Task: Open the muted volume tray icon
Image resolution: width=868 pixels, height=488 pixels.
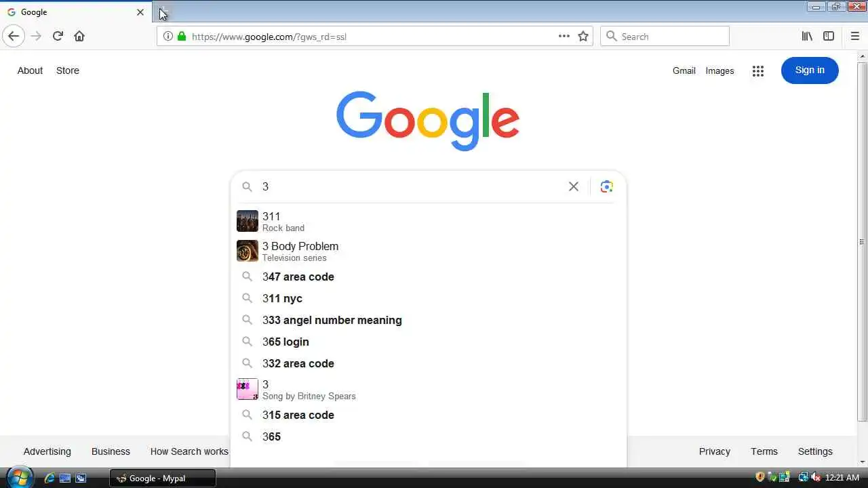Action: [815, 477]
